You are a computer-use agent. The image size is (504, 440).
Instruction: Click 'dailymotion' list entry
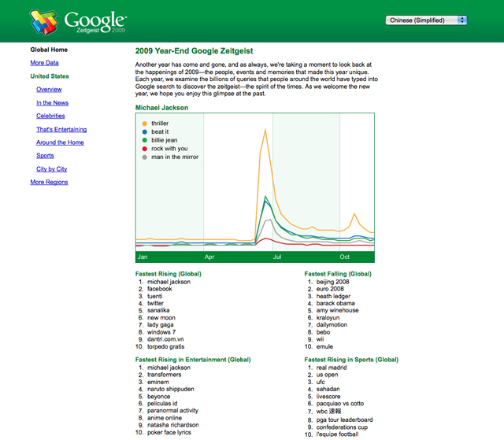(x=332, y=325)
